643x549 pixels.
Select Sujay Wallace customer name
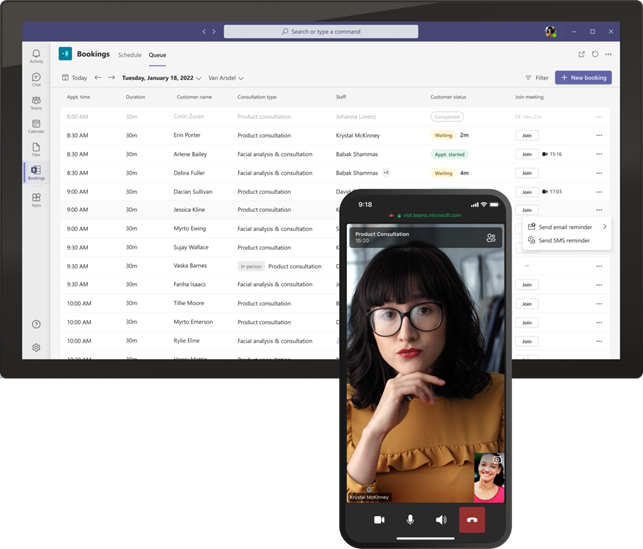[191, 247]
